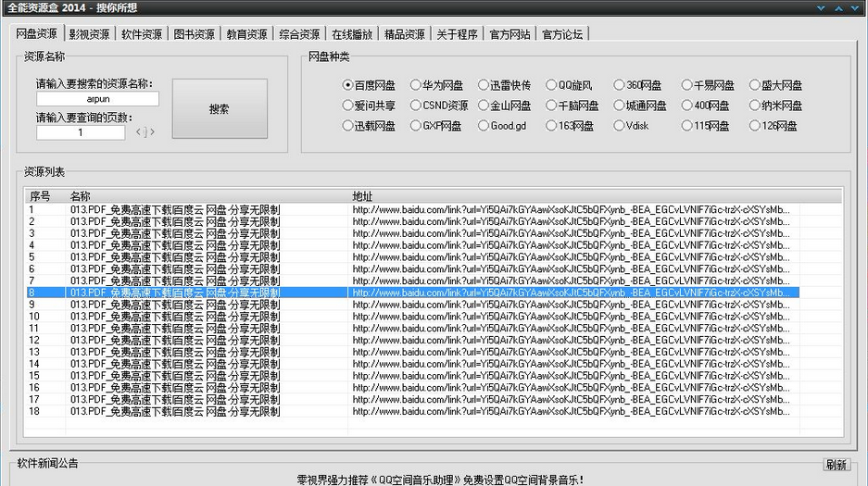Select the result row with 序号 14
The image size is (868, 486).
tap(413, 364)
